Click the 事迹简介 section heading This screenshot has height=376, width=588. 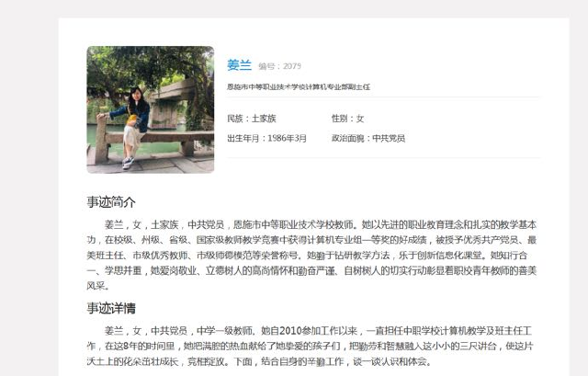pos(111,202)
